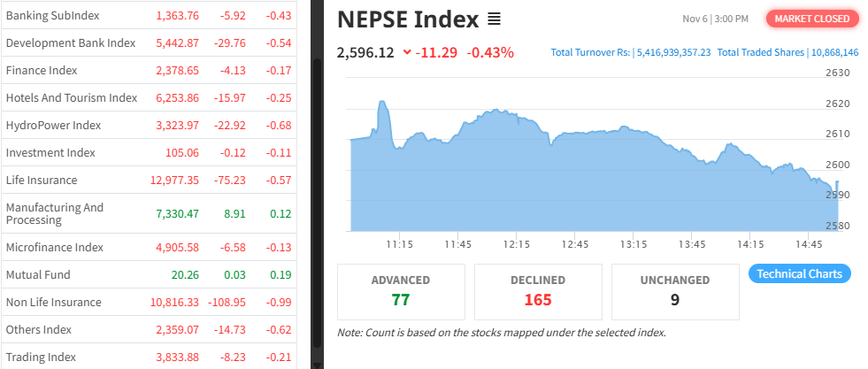Image resolution: width=868 pixels, height=369 pixels.
Task: Open Hotels And Tourism Index
Action: pyautogui.click(x=72, y=97)
